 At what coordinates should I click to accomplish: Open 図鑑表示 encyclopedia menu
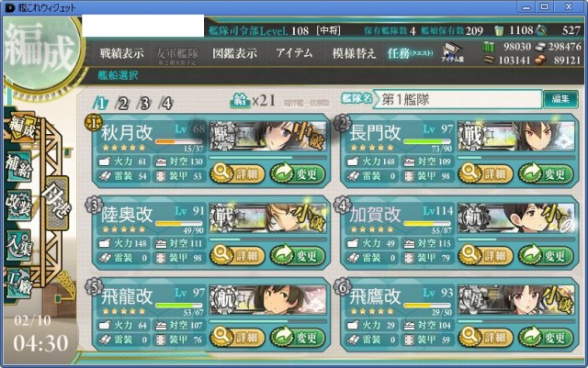point(235,53)
